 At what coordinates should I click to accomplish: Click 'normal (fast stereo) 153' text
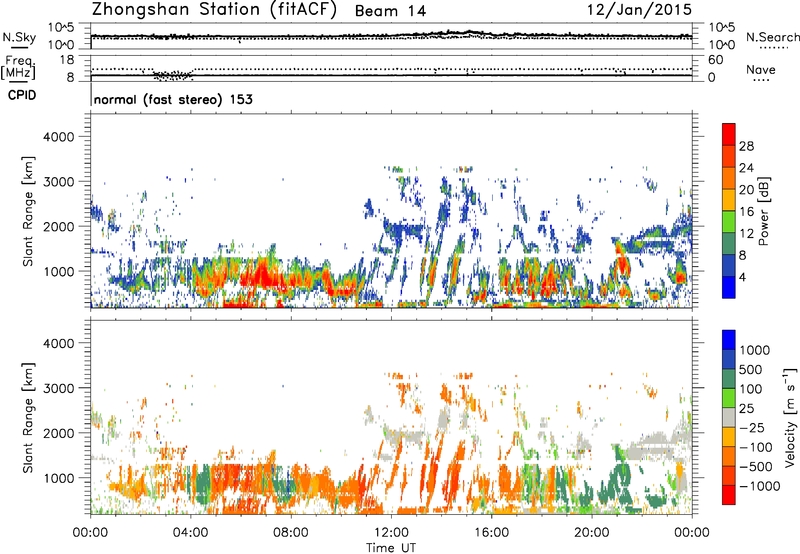click(x=173, y=99)
